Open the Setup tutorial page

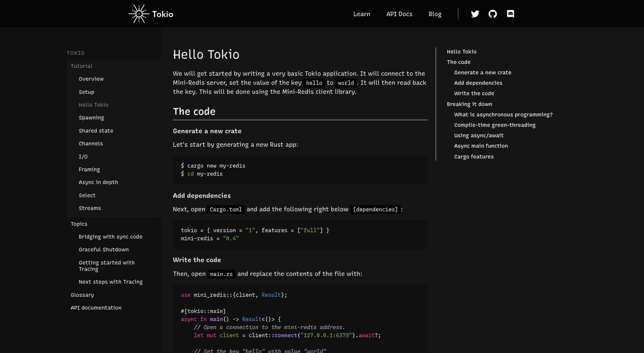[86, 92]
